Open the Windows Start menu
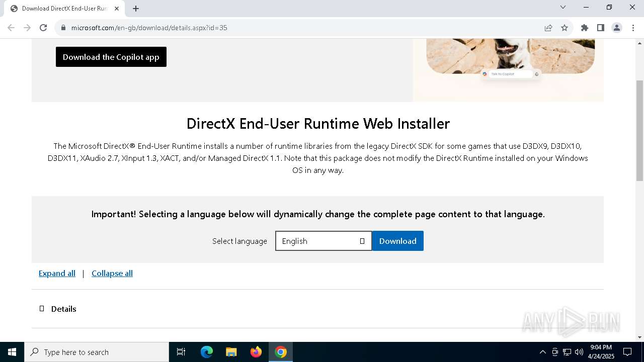The height and width of the screenshot is (362, 644). 12,352
